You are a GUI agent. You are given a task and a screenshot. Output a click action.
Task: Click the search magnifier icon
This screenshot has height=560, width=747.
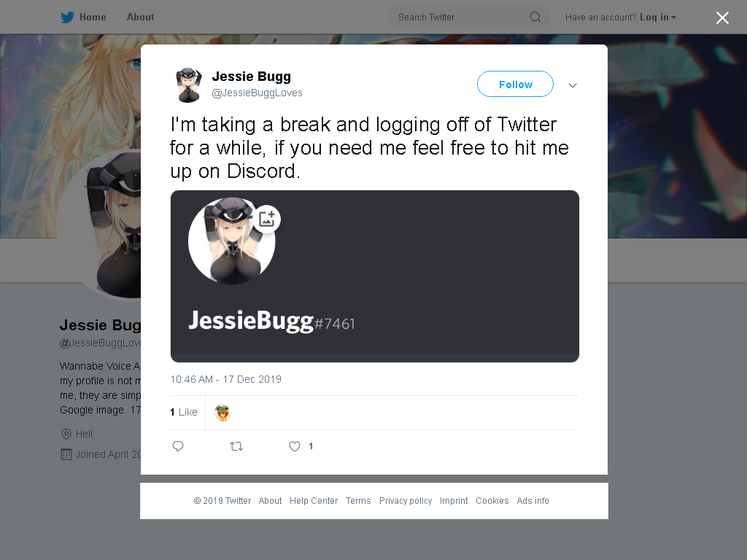tap(535, 17)
